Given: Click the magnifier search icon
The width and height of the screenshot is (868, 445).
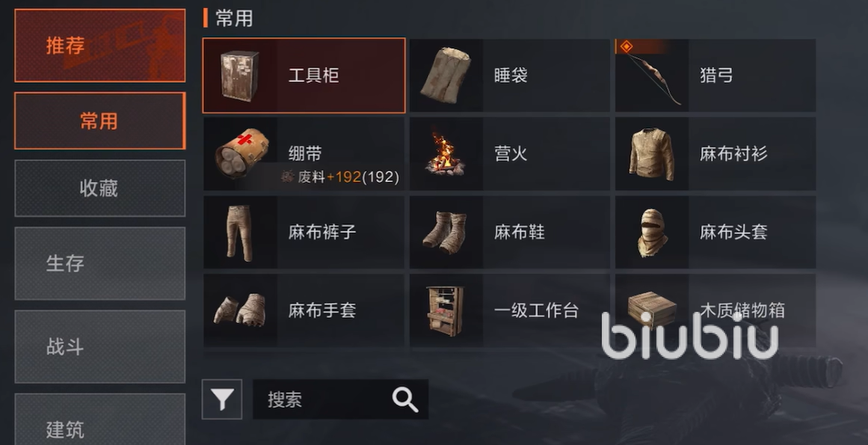Looking at the screenshot, I should (x=404, y=399).
